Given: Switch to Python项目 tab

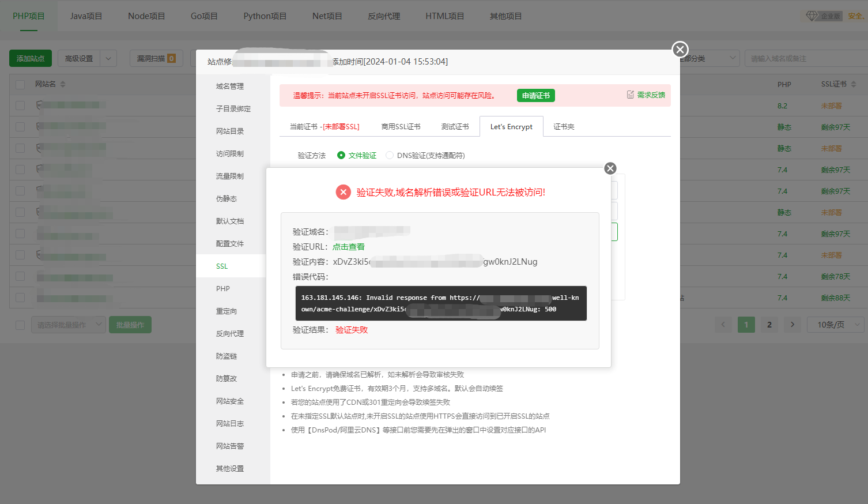Looking at the screenshot, I should click(265, 16).
